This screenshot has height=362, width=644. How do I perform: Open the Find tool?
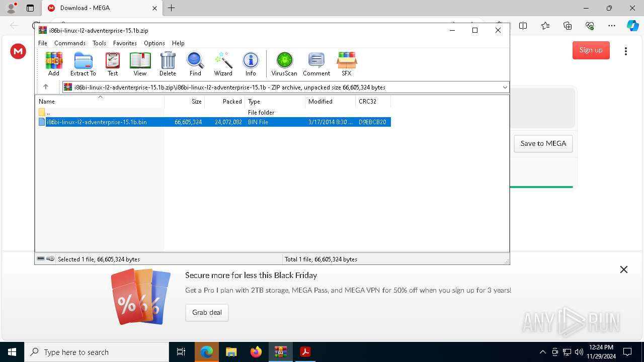coord(195,64)
